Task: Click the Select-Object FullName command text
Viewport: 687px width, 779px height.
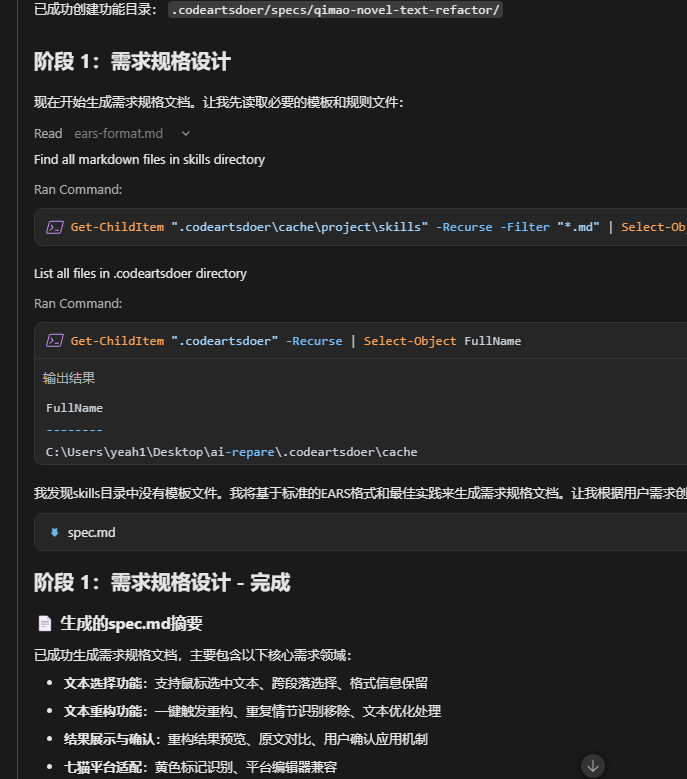Action: point(442,341)
